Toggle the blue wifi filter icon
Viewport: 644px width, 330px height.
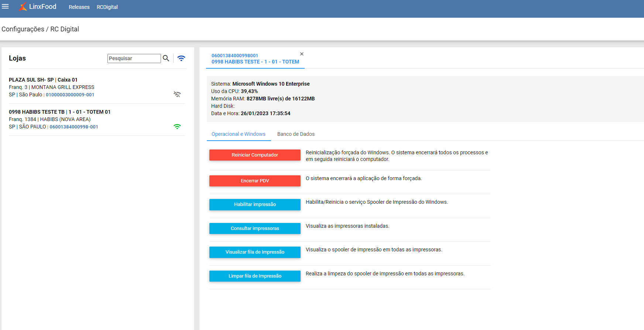[x=181, y=58]
